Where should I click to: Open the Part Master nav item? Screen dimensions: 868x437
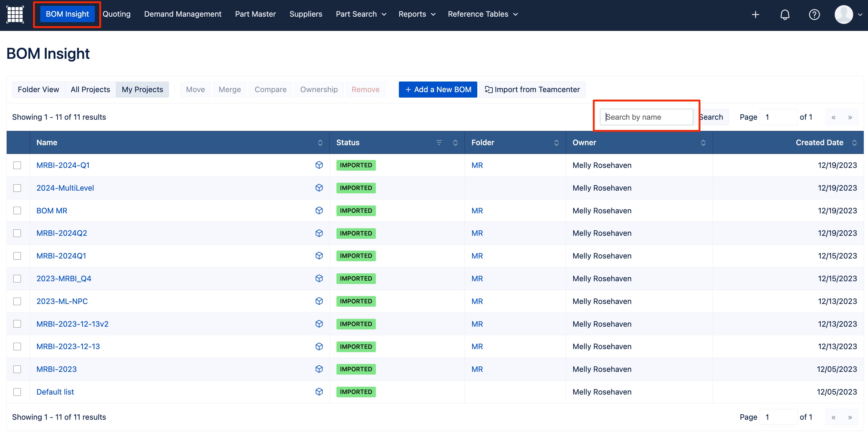255,14
